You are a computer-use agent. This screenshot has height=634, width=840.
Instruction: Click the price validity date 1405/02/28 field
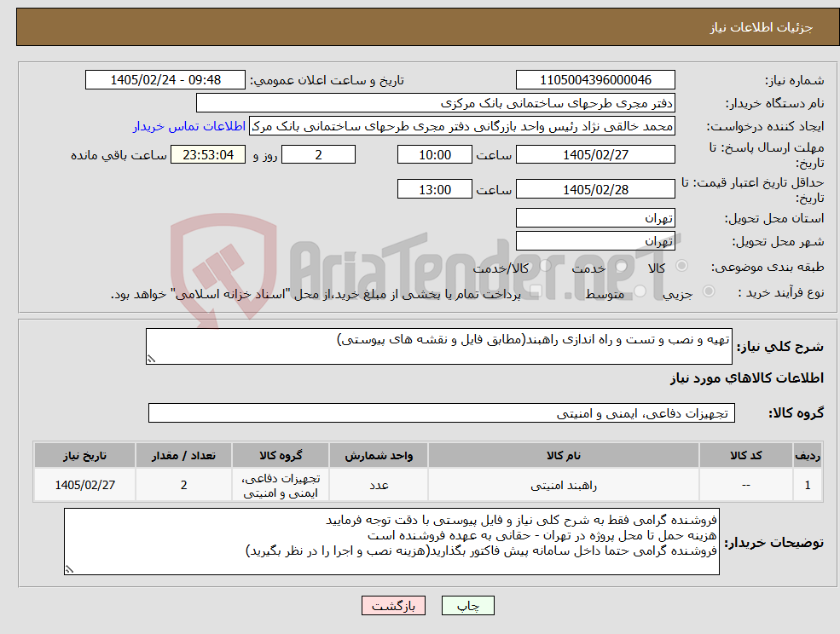pyautogui.click(x=595, y=189)
